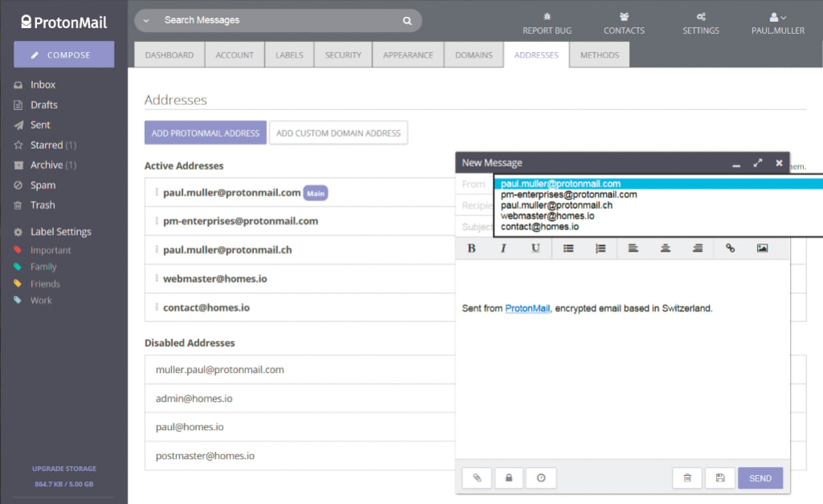Insert a bulleted list
The image size is (823, 504).
click(x=568, y=248)
